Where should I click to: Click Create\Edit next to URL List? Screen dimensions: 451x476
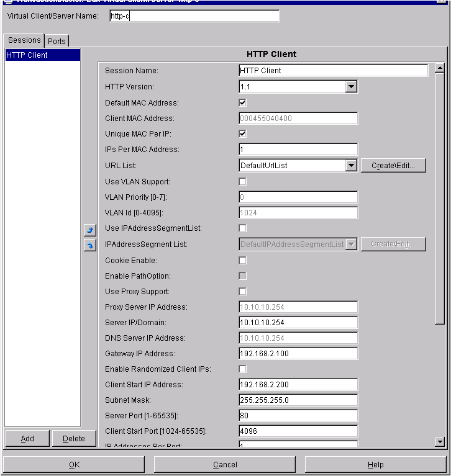393,166
